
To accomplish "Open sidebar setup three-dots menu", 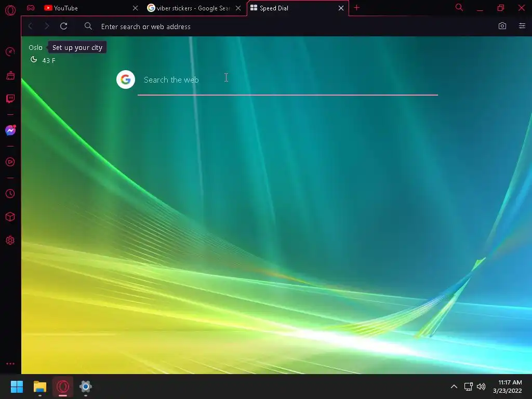I will tap(10, 363).
